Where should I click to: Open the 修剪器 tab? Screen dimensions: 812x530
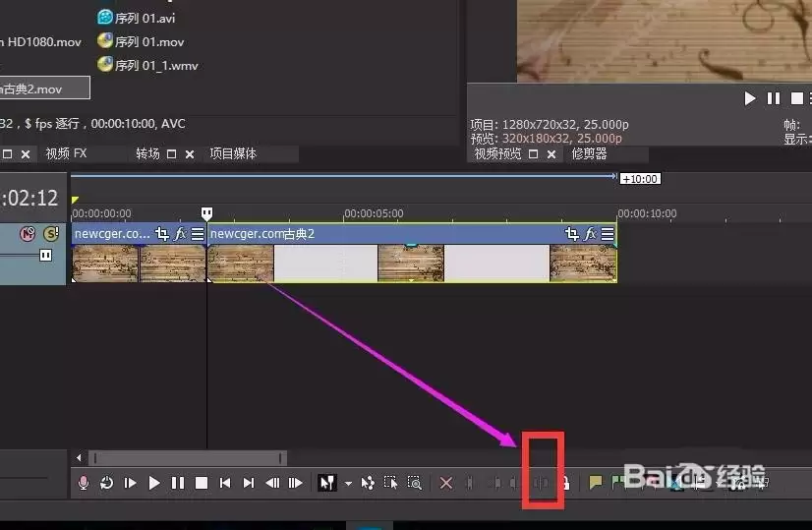(589, 153)
